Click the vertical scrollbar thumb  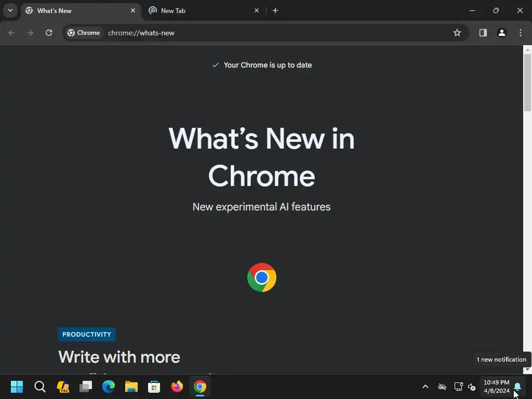click(x=527, y=83)
